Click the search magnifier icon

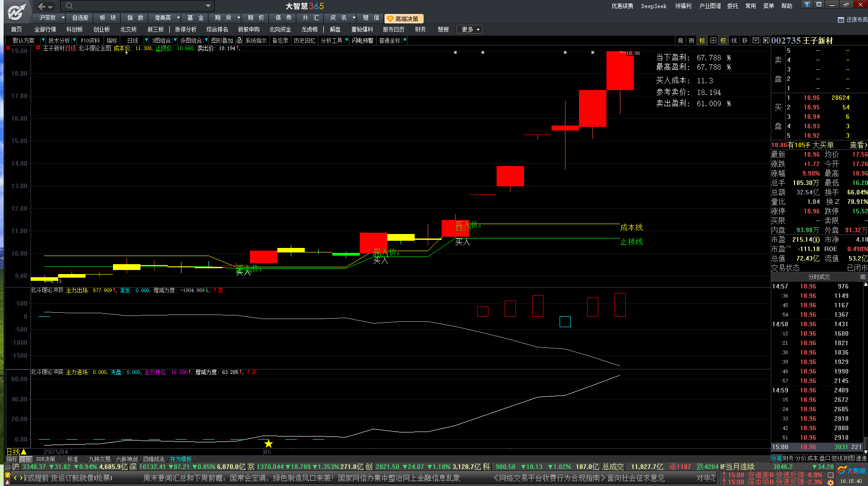pos(69,6)
